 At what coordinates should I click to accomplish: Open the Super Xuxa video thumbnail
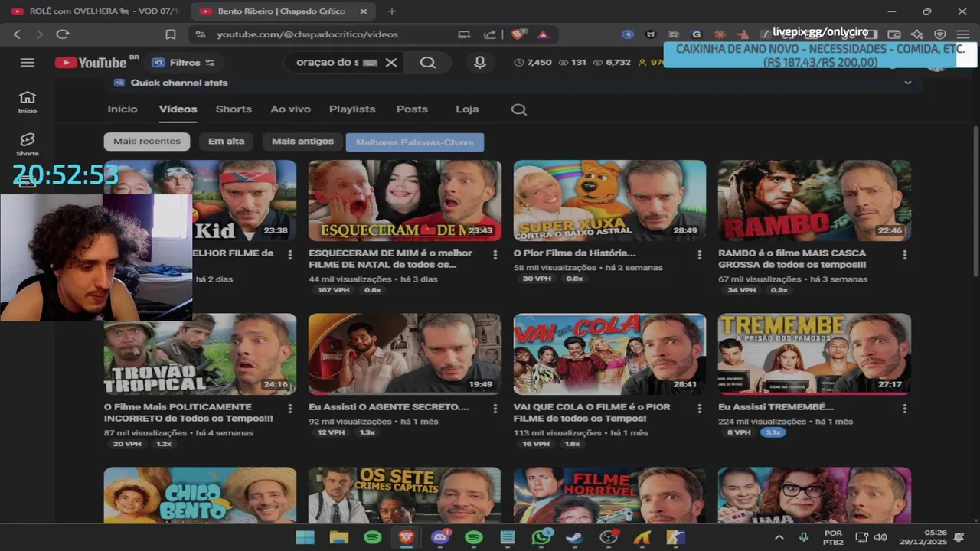[x=609, y=201]
